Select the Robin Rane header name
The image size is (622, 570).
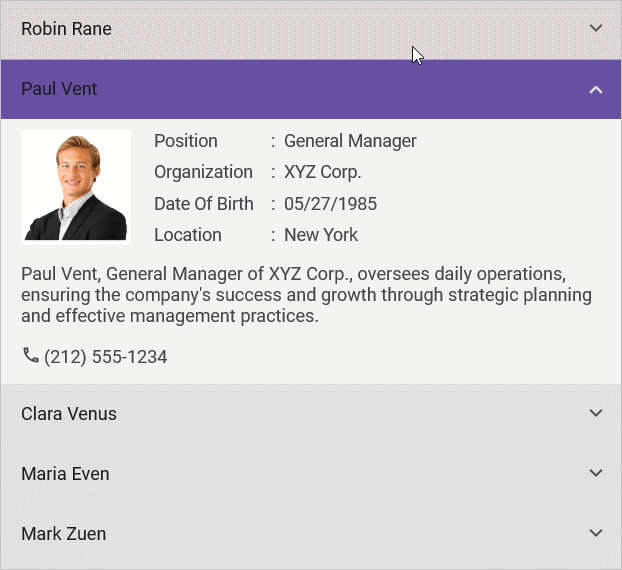tap(66, 29)
